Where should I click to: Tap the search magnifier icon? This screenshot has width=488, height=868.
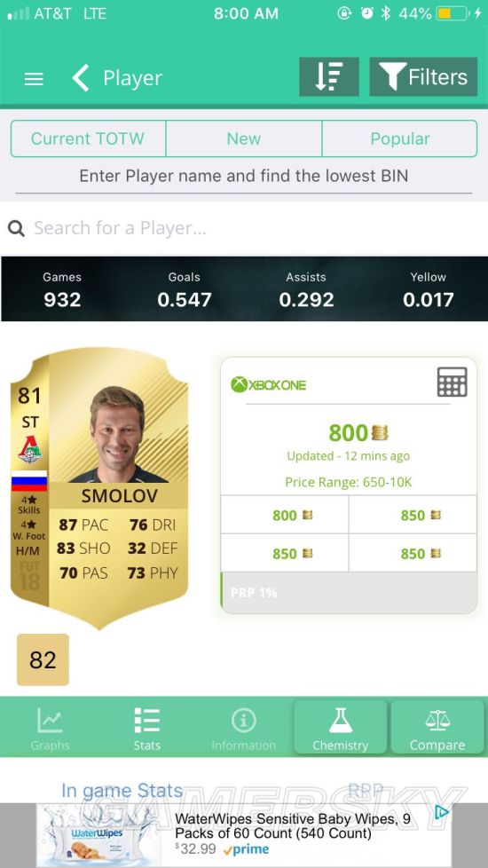(x=16, y=228)
